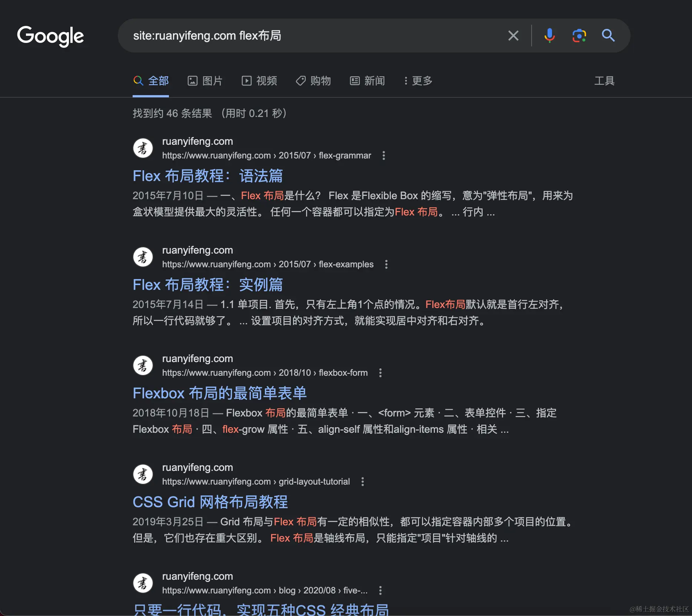
Task: Open three-dot menu for flex-grammar result
Action: [x=383, y=155]
